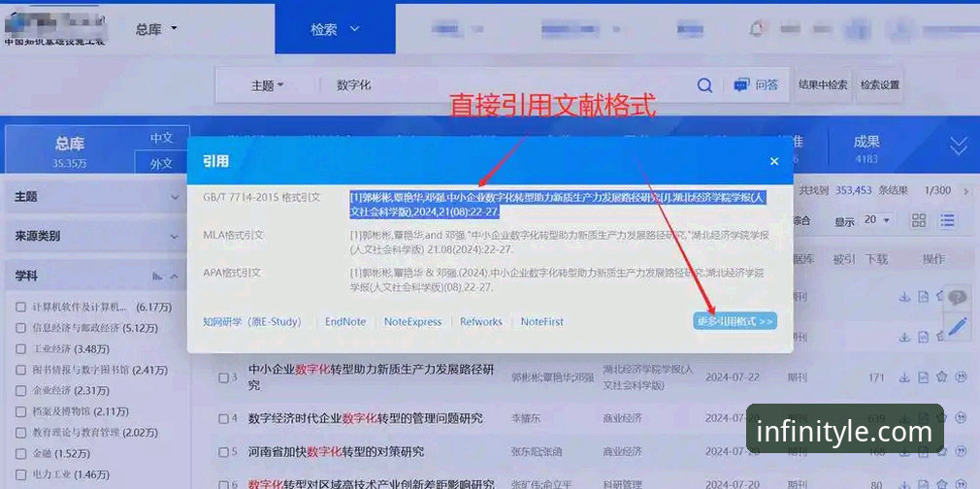Screen dimensions: 980x489
Task: Export citation to 知网研学 (原E-Study)
Action: coord(252,321)
